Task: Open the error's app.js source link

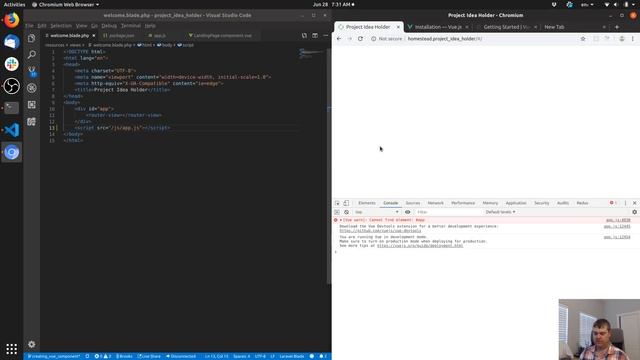Action: point(618,220)
